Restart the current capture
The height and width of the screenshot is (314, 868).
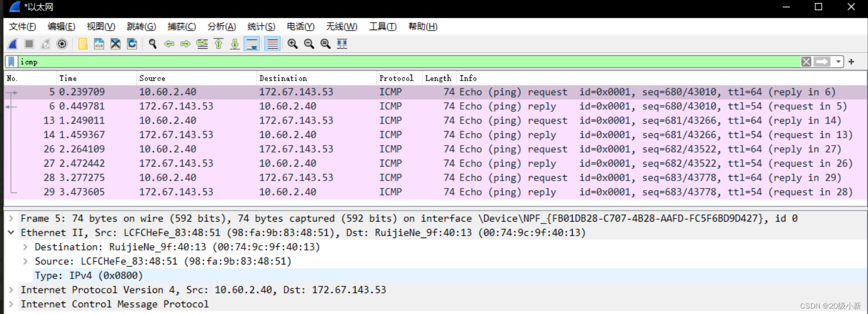coord(46,44)
